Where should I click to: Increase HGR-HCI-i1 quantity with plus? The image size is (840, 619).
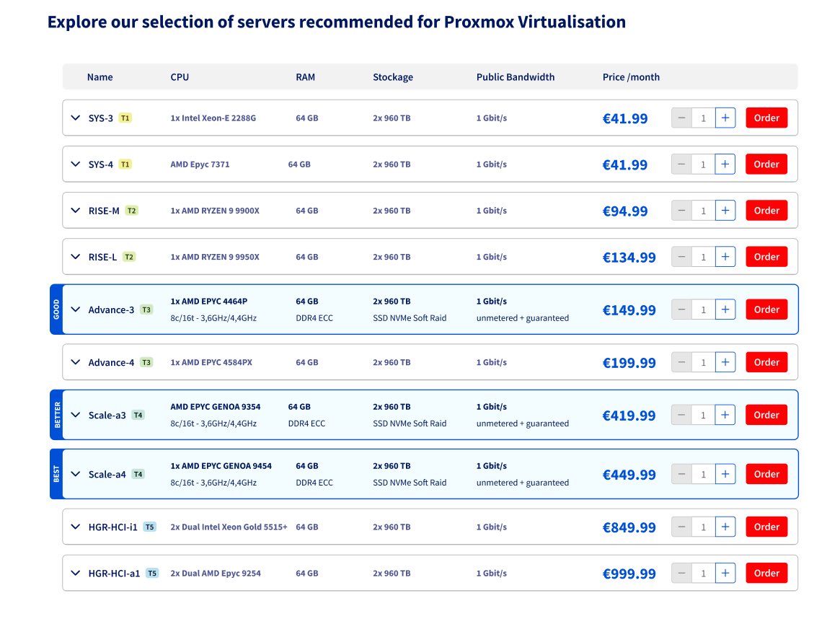pos(725,527)
